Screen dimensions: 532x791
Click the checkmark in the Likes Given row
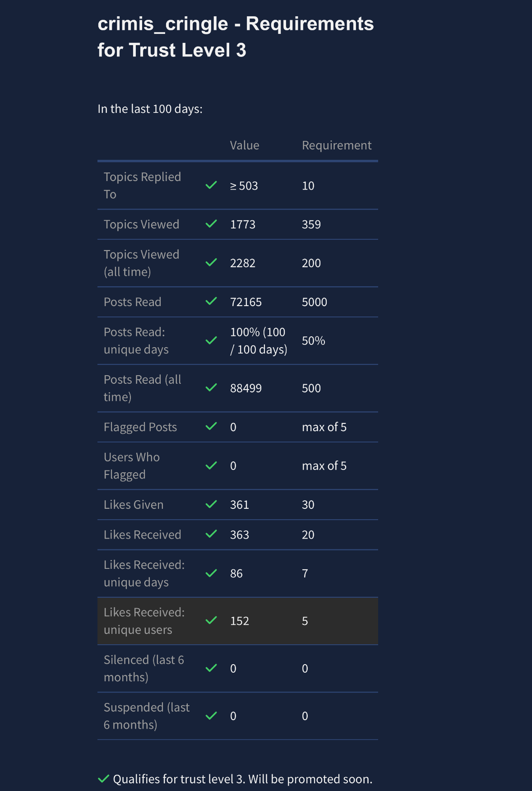[211, 504]
